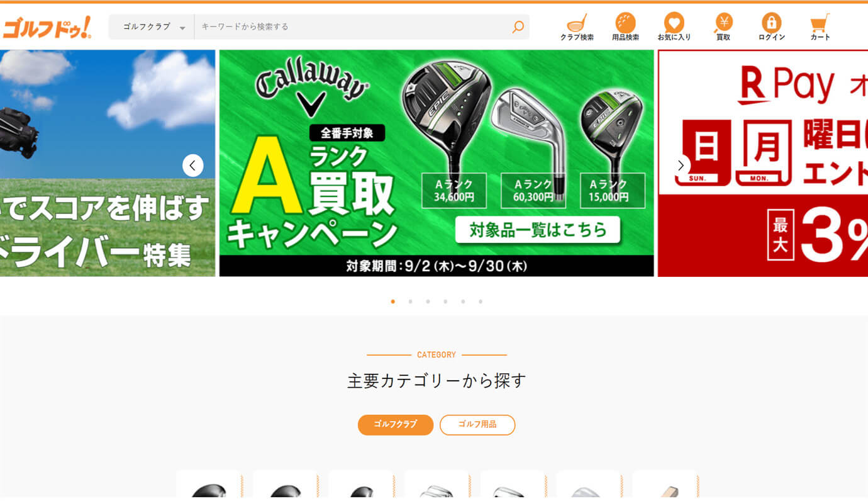Select the last carousel pagination dot

[x=481, y=301]
